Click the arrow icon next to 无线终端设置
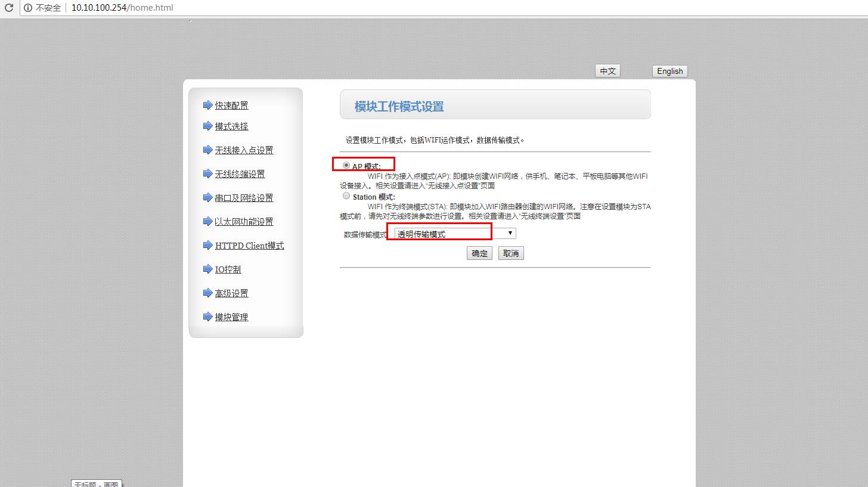 (207, 174)
